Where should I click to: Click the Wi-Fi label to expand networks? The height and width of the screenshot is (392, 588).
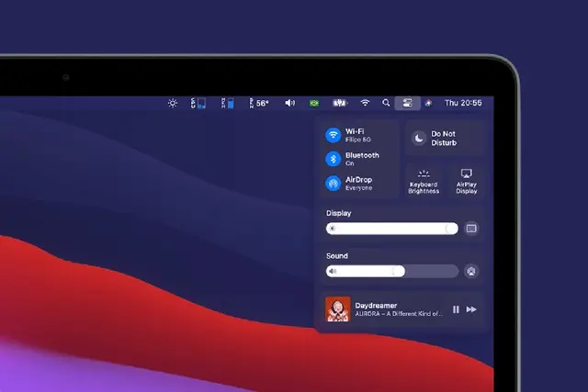(x=355, y=131)
